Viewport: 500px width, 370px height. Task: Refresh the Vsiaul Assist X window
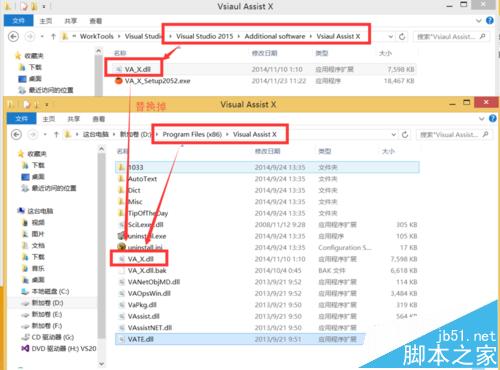[402, 36]
